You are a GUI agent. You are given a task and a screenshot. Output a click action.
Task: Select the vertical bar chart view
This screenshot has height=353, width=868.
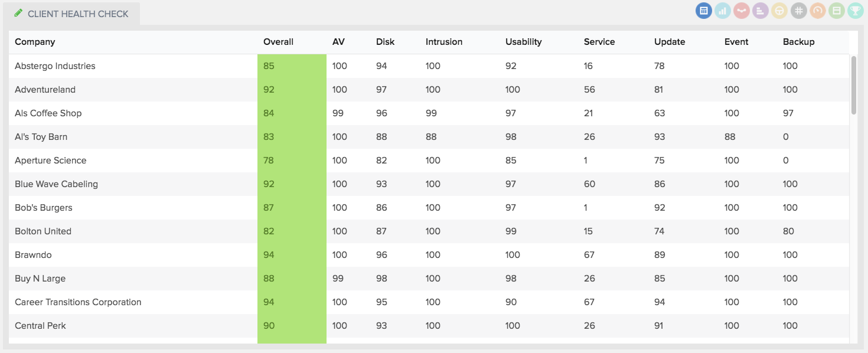(x=722, y=11)
